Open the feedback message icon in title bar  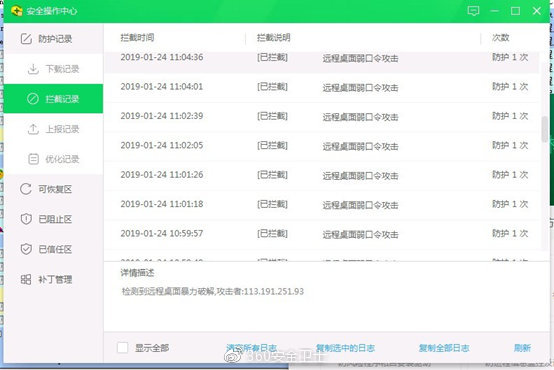(x=473, y=11)
